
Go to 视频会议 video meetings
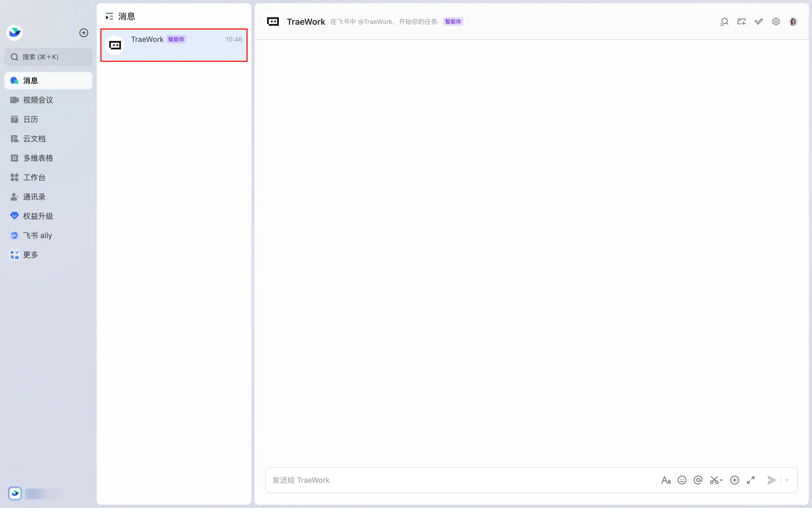point(48,100)
